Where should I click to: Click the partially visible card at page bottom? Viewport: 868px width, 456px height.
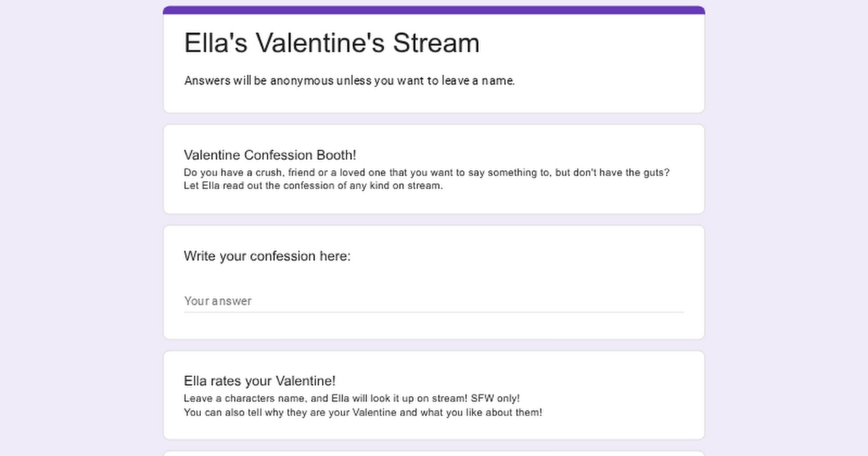click(433, 453)
